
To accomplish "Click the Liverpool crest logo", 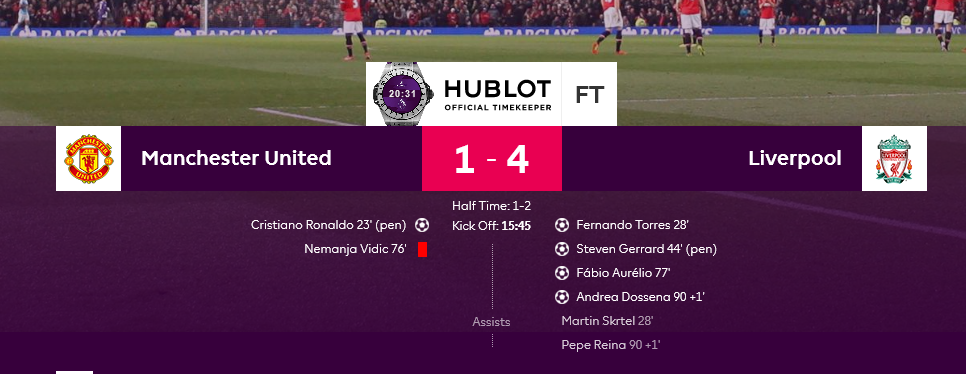I will tap(894, 158).
